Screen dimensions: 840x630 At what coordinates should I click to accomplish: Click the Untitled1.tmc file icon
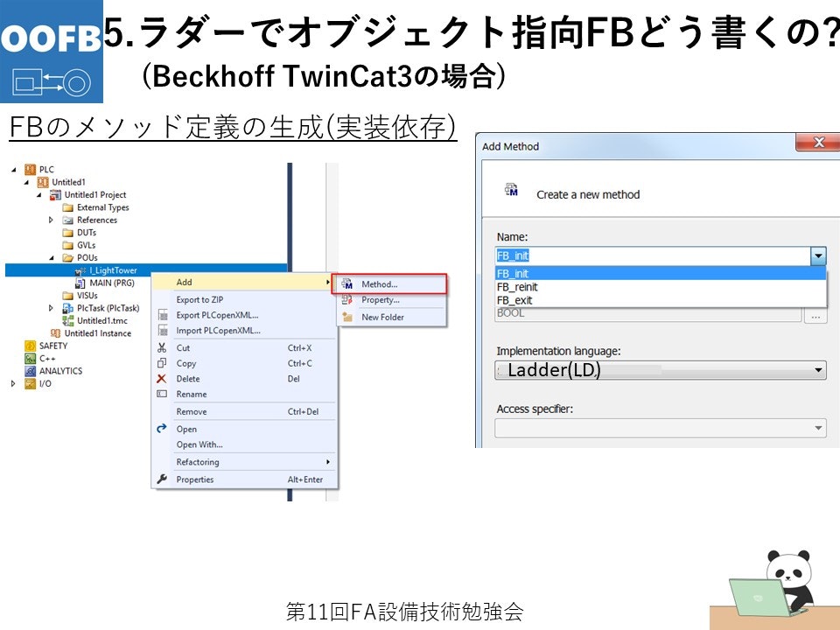(x=68, y=320)
